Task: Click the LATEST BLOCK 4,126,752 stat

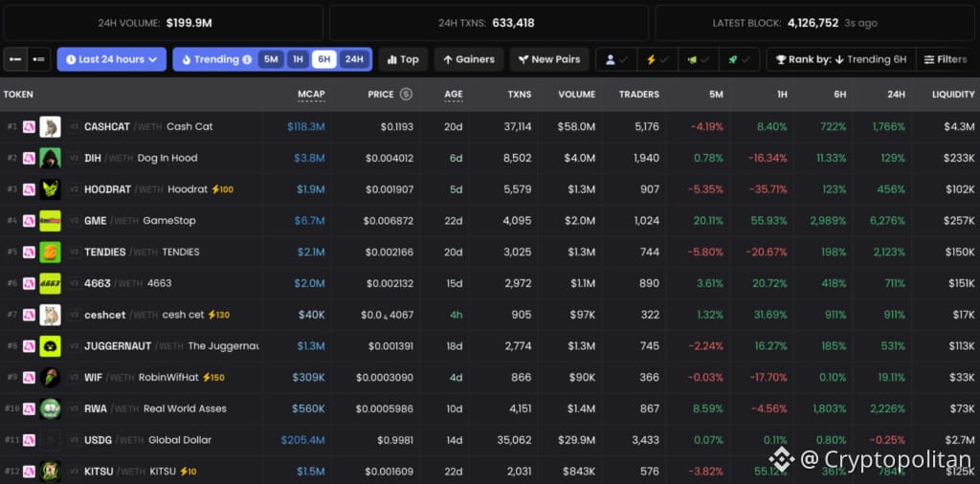Action: pyautogui.click(x=795, y=23)
